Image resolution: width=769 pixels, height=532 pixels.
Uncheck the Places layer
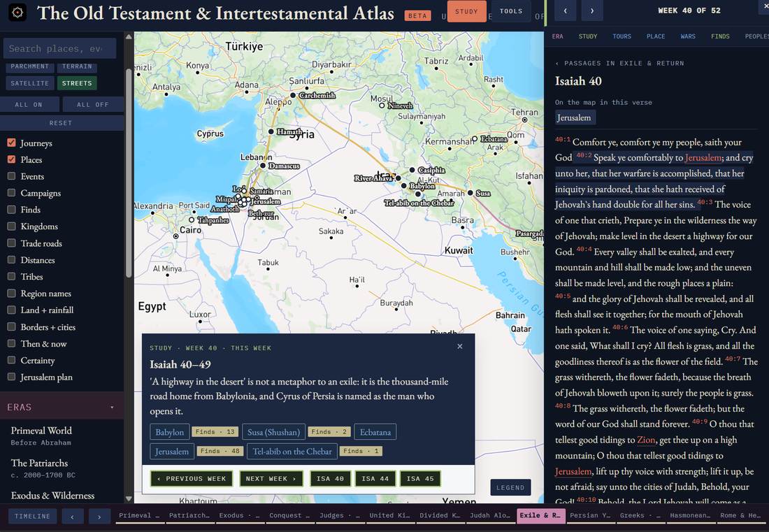pyautogui.click(x=12, y=159)
